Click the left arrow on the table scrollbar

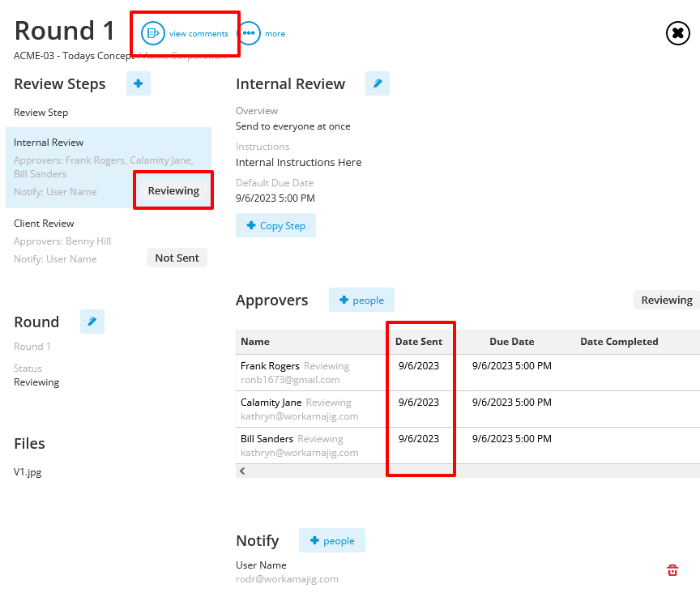(x=241, y=470)
